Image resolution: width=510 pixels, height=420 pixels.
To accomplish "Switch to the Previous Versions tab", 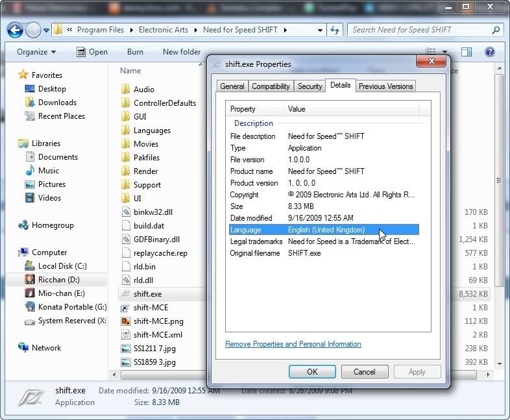I will [x=385, y=86].
